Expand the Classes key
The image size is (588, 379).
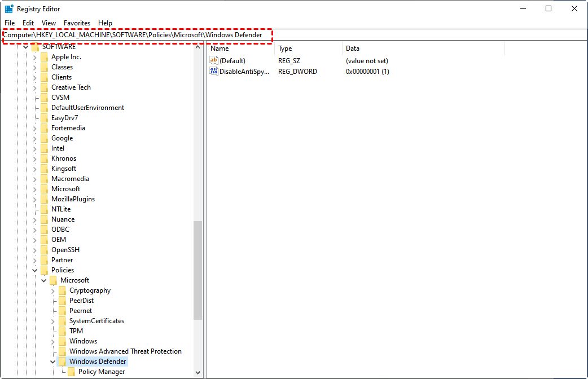(x=35, y=68)
